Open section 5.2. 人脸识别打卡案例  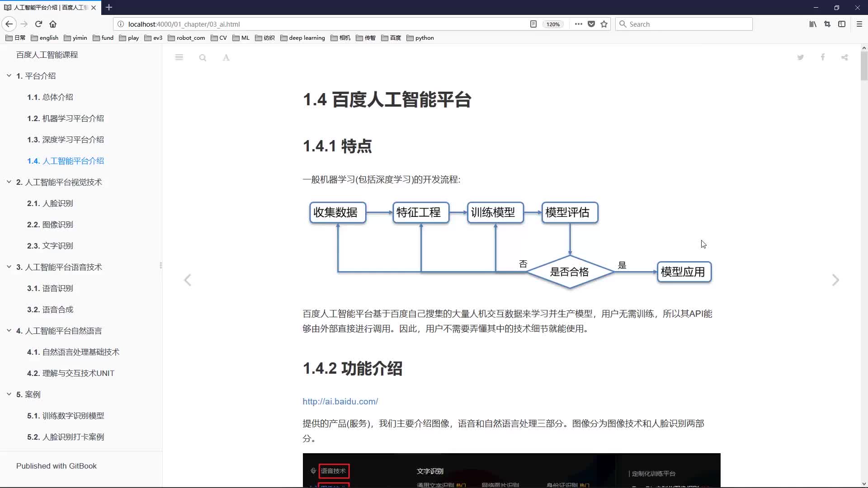(x=66, y=437)
